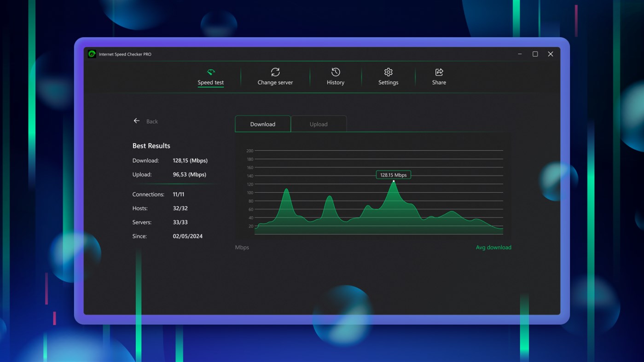Click the first peak of download graph

coord(287,190)
